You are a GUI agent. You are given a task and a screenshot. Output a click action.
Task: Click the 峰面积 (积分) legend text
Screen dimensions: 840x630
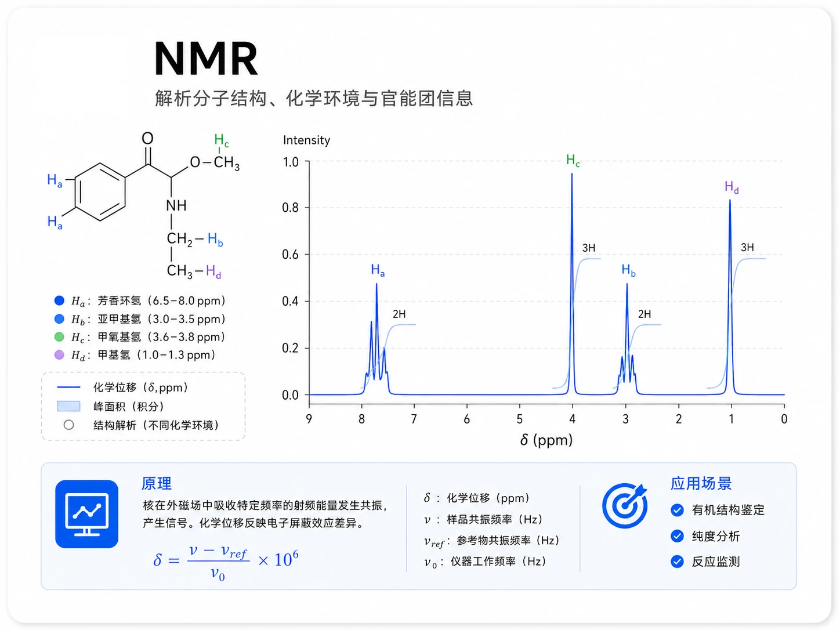click(x=129, y=406)
